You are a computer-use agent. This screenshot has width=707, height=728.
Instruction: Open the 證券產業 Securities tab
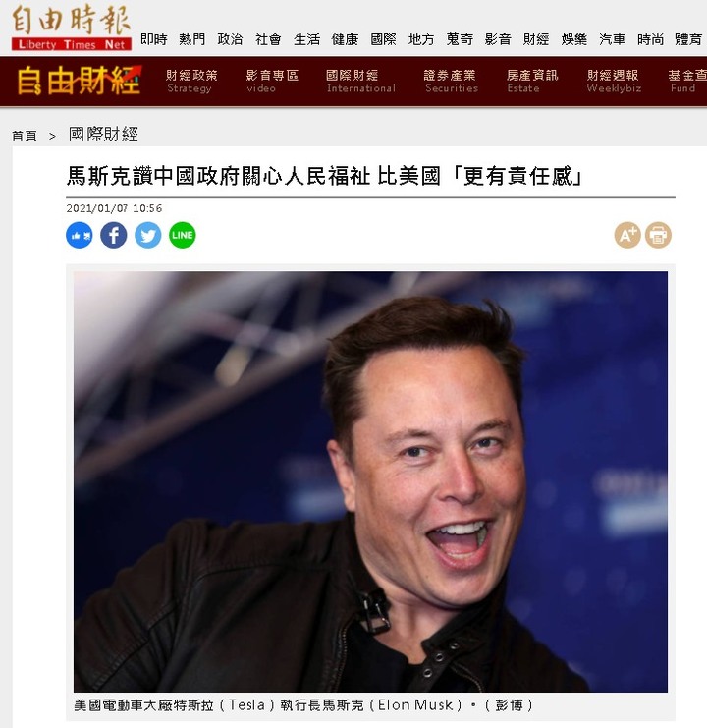[451, 82]
